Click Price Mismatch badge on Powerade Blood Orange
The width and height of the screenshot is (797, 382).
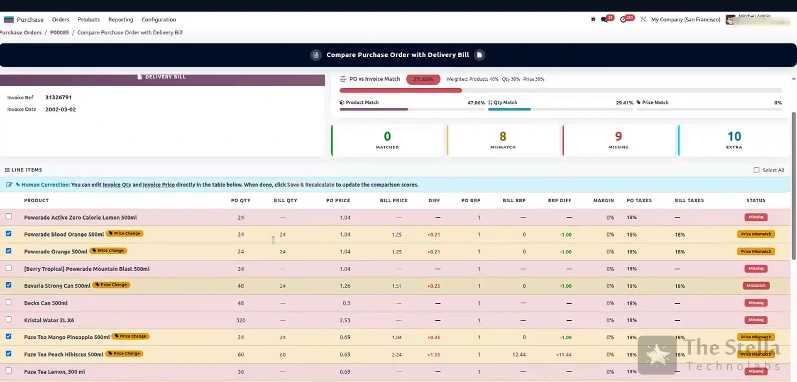point(756,234)
